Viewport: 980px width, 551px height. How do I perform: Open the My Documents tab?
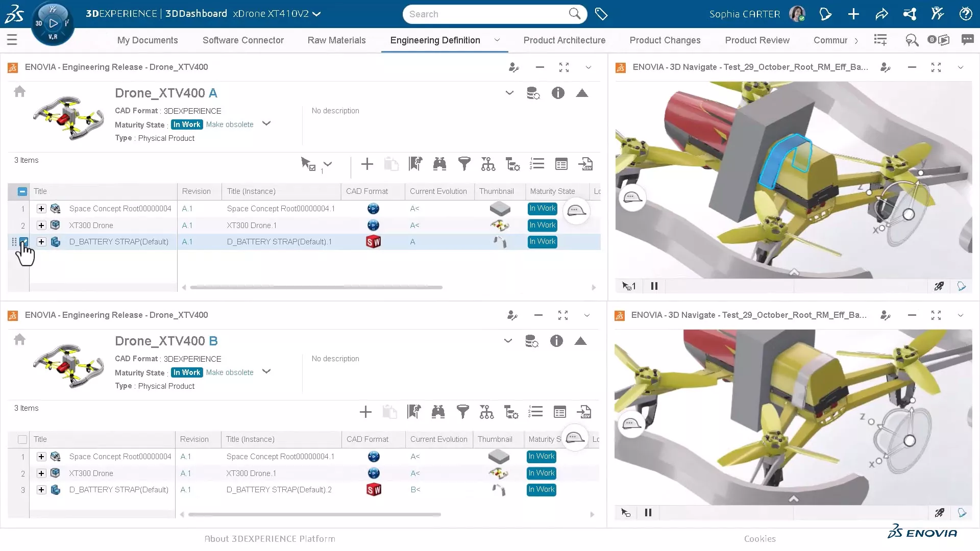click(148, 40)
